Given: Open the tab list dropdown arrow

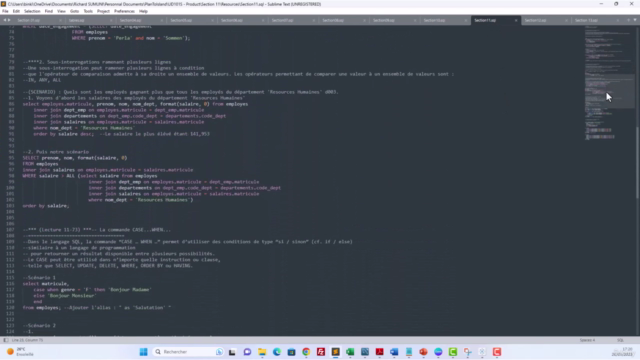Looking at the screenshot, I should (x=635, y=20).
